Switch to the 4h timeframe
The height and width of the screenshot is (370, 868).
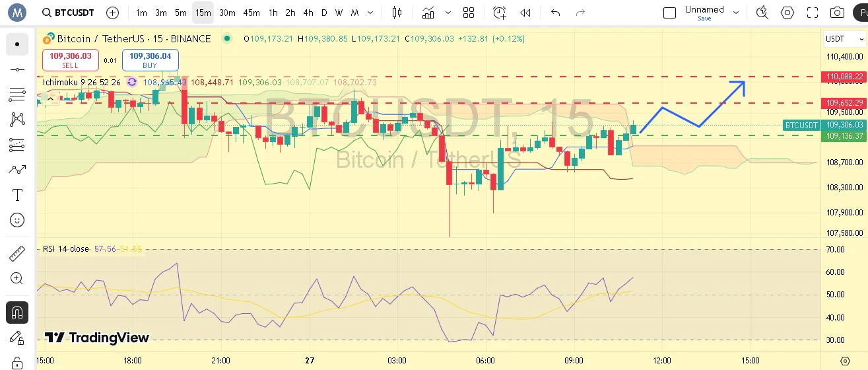tap(308, 13)
